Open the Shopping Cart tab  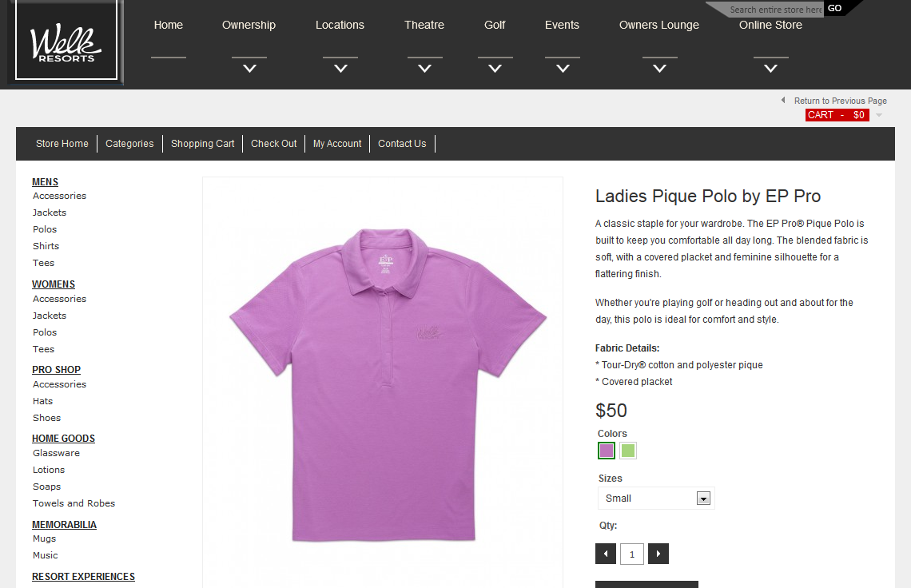click(203, 144)
